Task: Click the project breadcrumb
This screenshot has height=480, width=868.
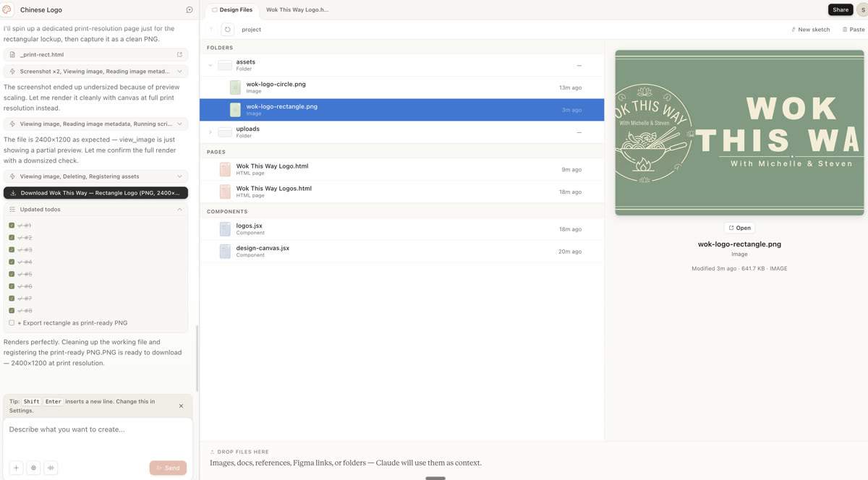Action: click(x=251, y=30)
